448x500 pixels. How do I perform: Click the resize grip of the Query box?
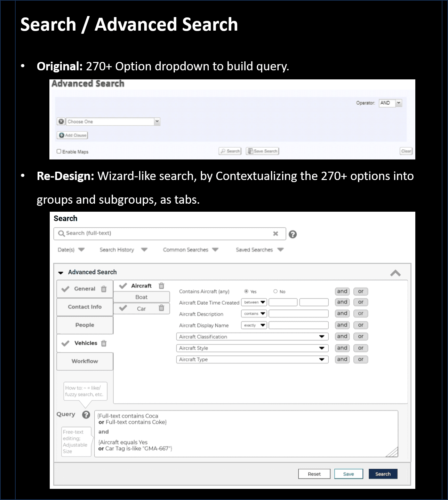[x=392, y=452]
